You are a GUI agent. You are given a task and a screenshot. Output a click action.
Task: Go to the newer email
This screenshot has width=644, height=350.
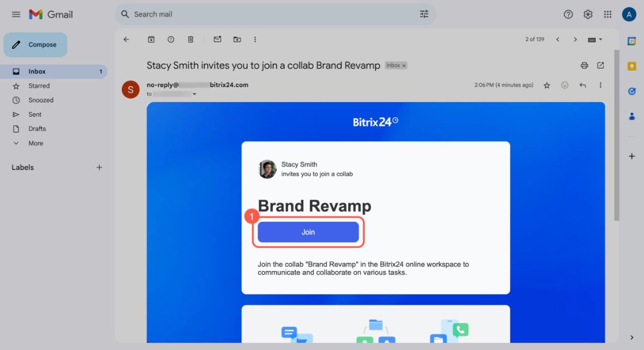[558, 39]
